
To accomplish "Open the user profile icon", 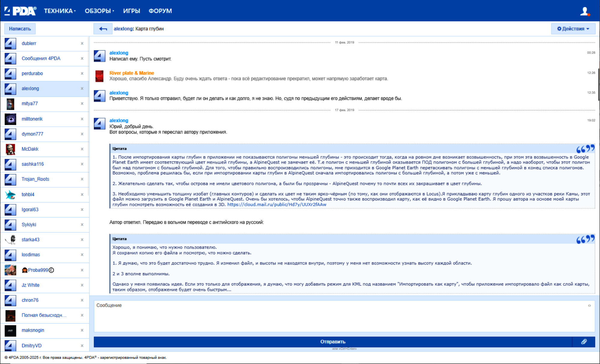I will (585, 11).
